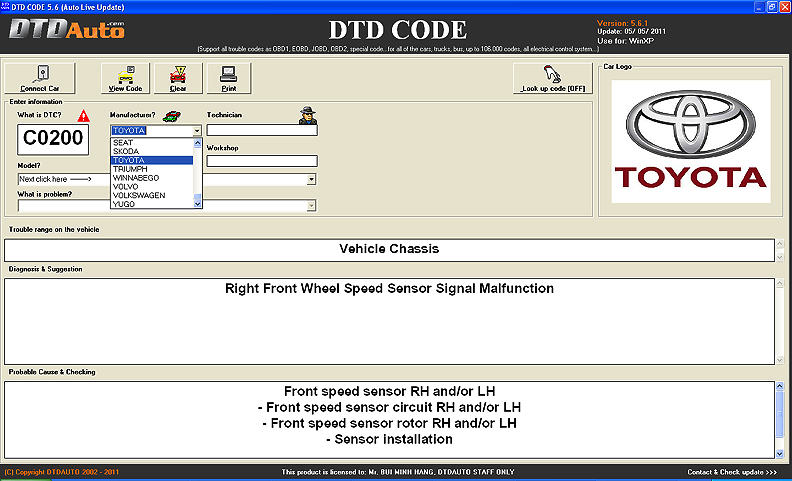Screen dimensions: 792x481
Task: Select SKODA in the manufacturer list
Action: (x=152, y=151)
